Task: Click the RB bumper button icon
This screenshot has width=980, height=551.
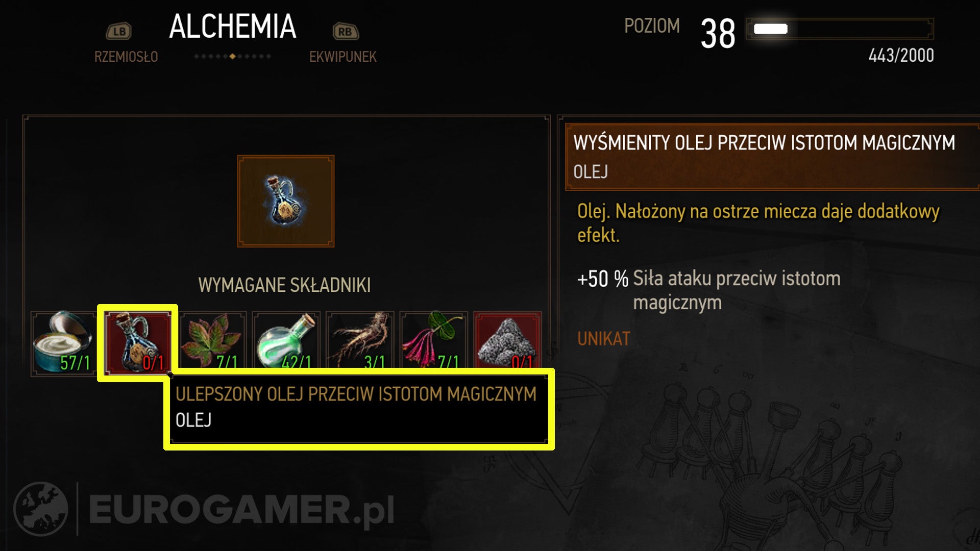Action: [346, 32]
